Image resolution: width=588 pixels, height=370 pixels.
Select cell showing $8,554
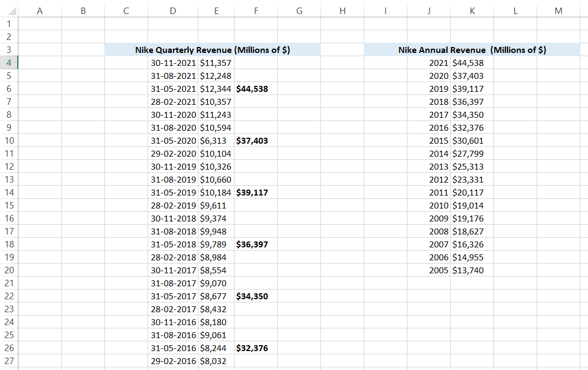(x=216, y=270)
